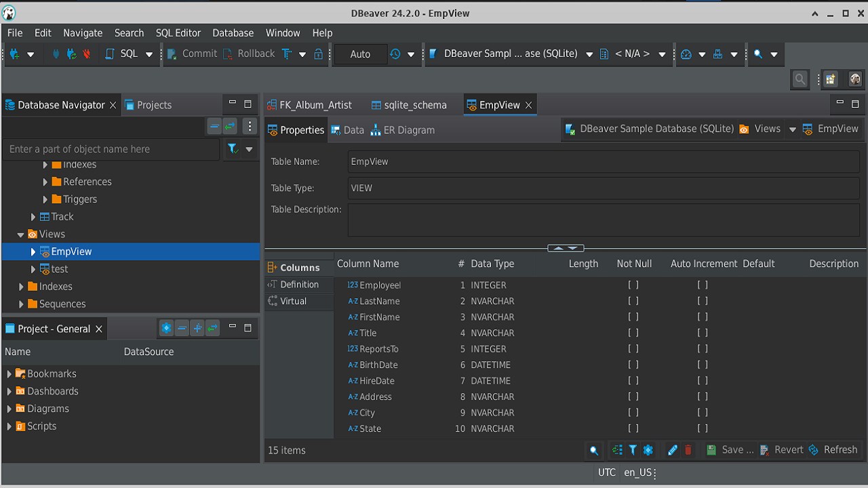Click the new database connection plug icon
Viewport: 868px width, 488px height.
[14, 54]
